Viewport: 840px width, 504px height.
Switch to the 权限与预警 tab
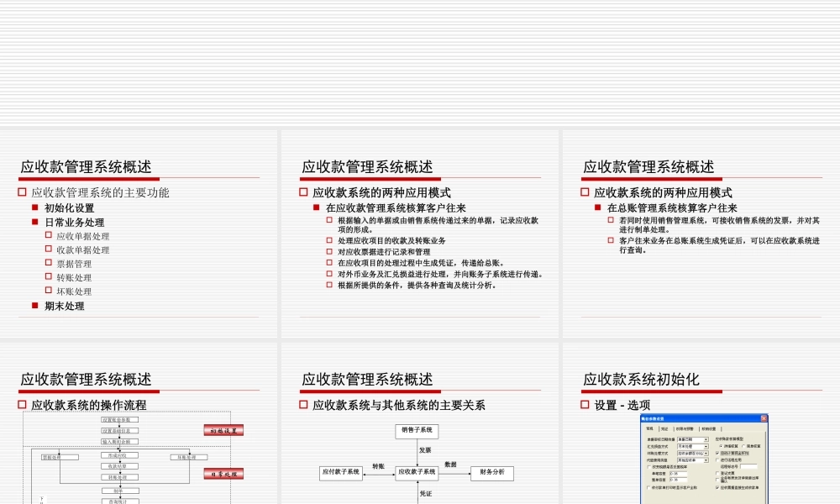[686, 428]
